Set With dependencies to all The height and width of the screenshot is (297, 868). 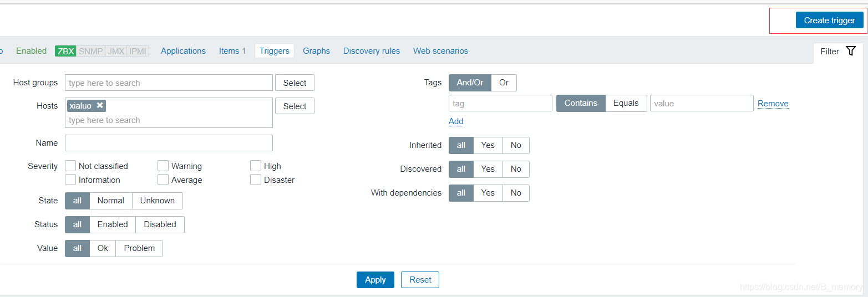click(x=461, y=193)
